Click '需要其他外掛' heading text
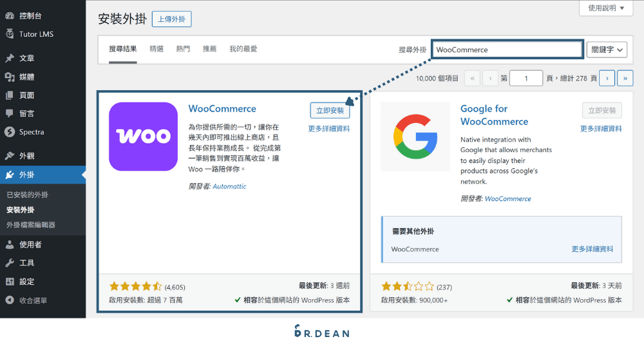Image resolution: width=644 pixels, height=348 pixels. 413,231
